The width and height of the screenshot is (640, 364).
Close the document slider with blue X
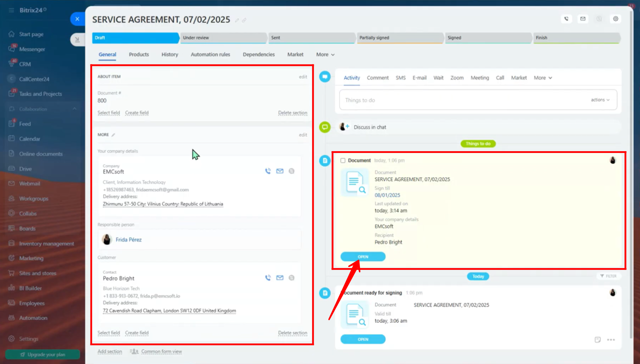click(x=77, y=19)
